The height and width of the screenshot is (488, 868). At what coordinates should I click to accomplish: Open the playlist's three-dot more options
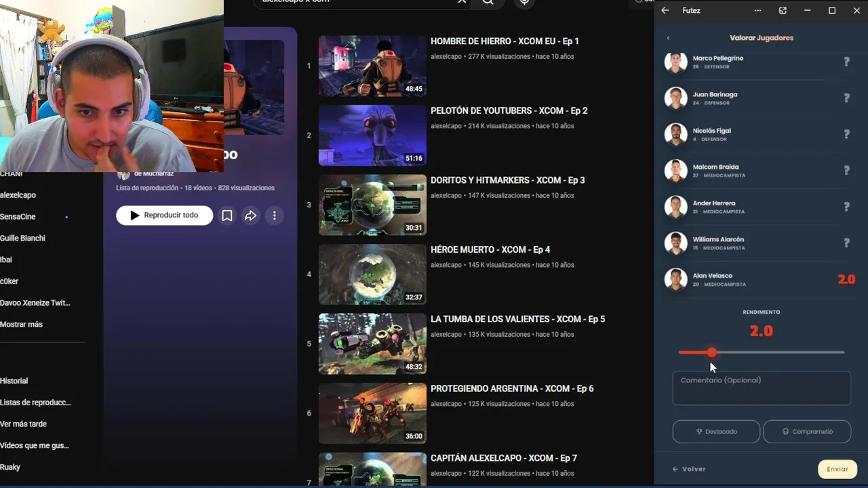[x=275, y=216]
